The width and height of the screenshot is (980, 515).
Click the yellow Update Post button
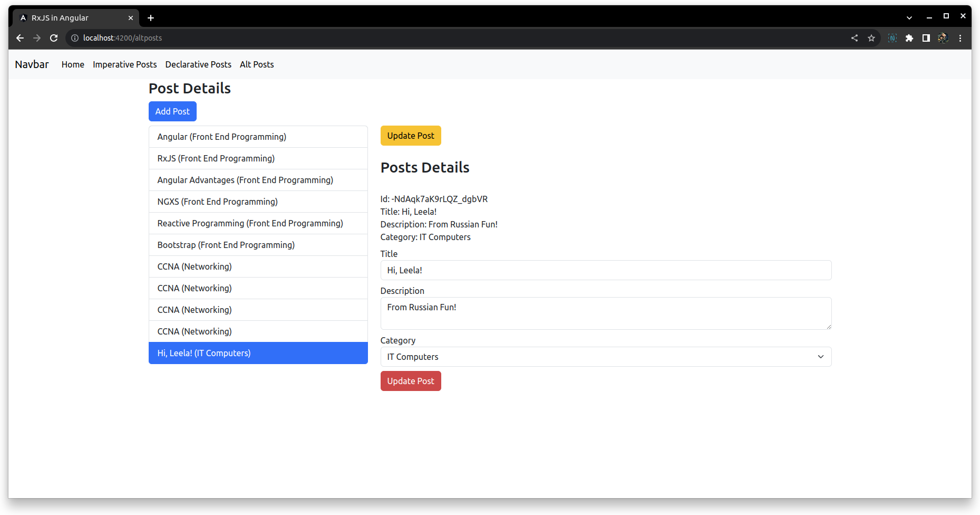coord(411,136)
